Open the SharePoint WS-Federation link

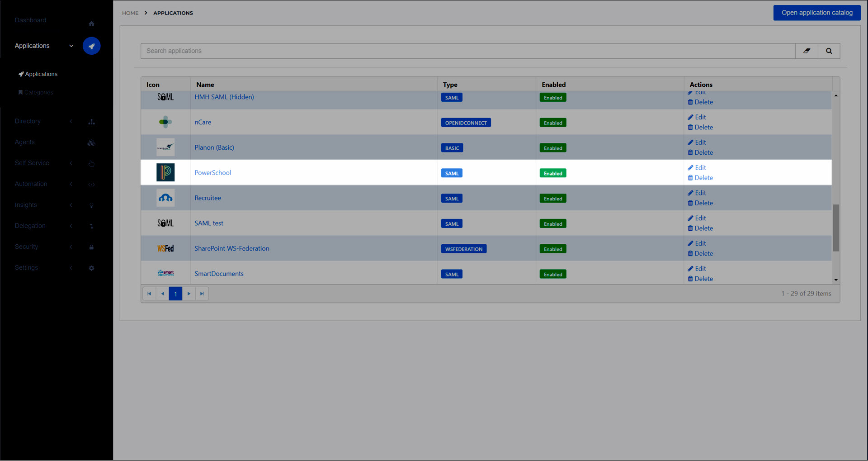point(232,248)
